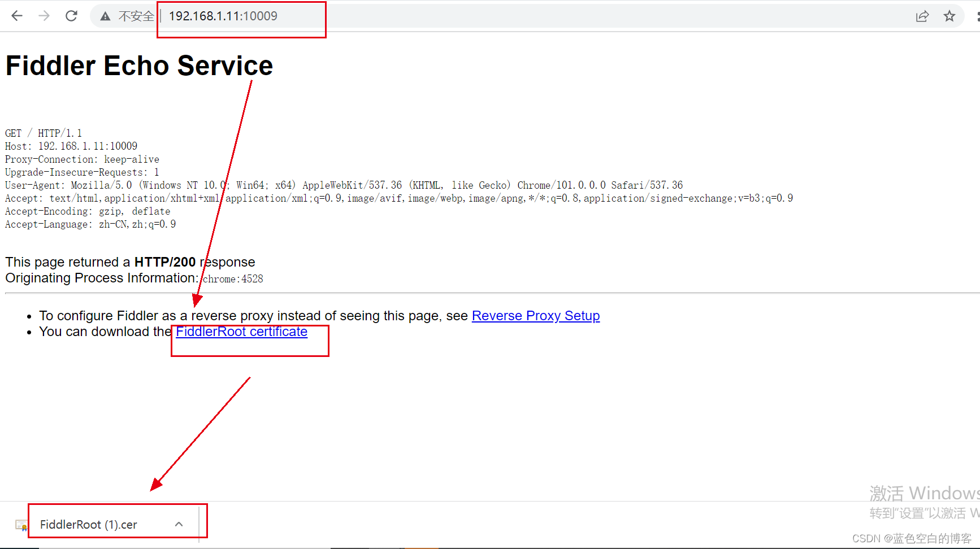This screenshot has width=980, height=549.
Task: Select the Host: 192.168.1.11:10009 line
Action: click(x=71, y=146)
